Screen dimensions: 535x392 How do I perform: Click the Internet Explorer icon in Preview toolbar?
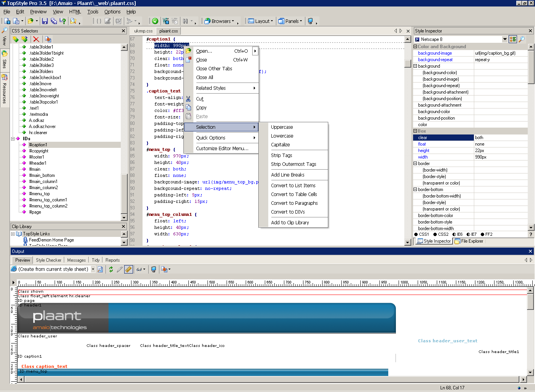click(x=14, y=269)
